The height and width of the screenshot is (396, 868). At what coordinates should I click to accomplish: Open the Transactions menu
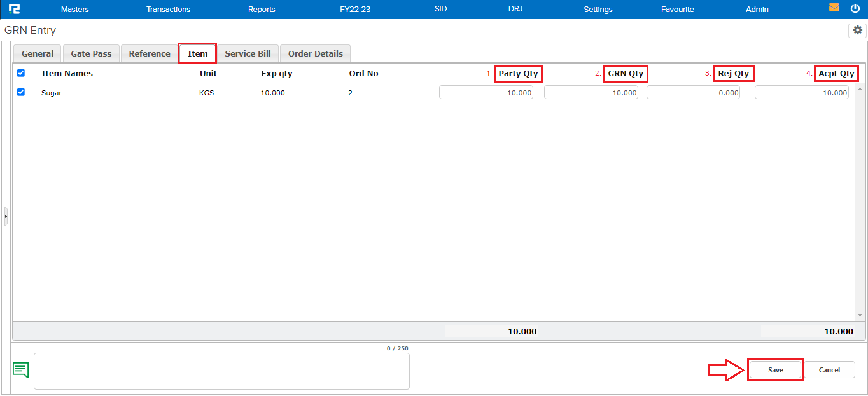(168, 10)
